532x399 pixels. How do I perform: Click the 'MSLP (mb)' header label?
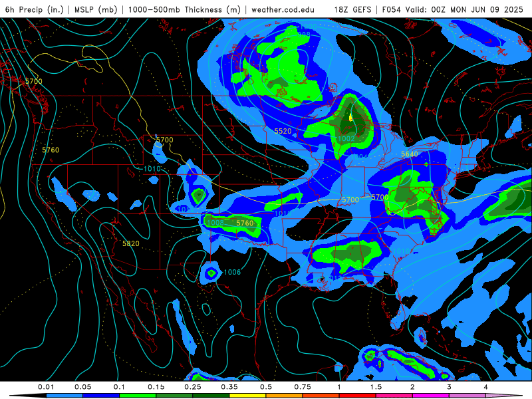[x=96, y=9]
